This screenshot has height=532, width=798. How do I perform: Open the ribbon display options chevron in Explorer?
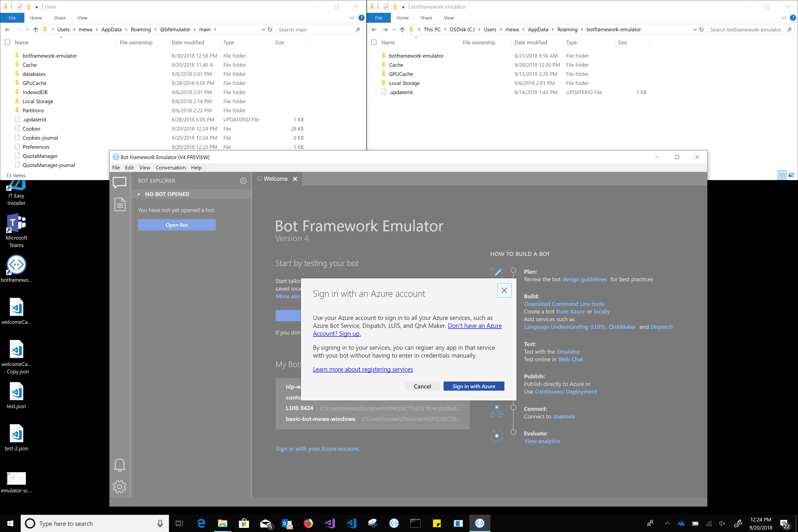coord(352,18)
